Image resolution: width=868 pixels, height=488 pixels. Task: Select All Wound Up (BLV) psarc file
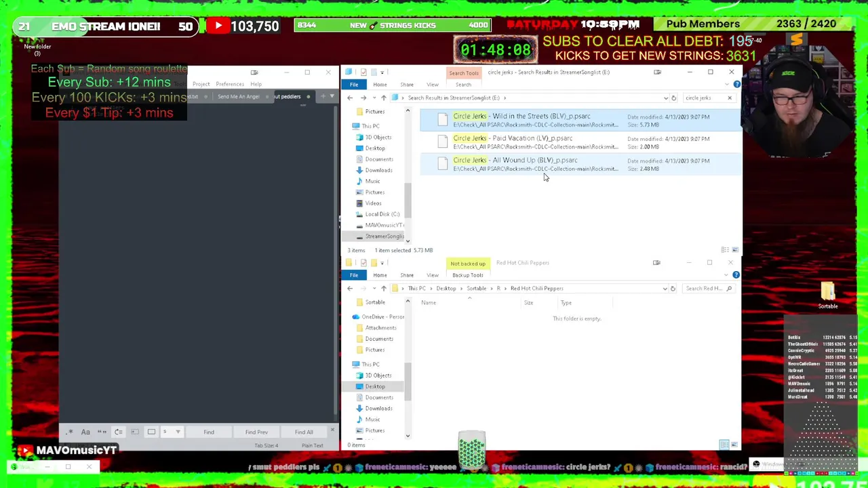580,164
